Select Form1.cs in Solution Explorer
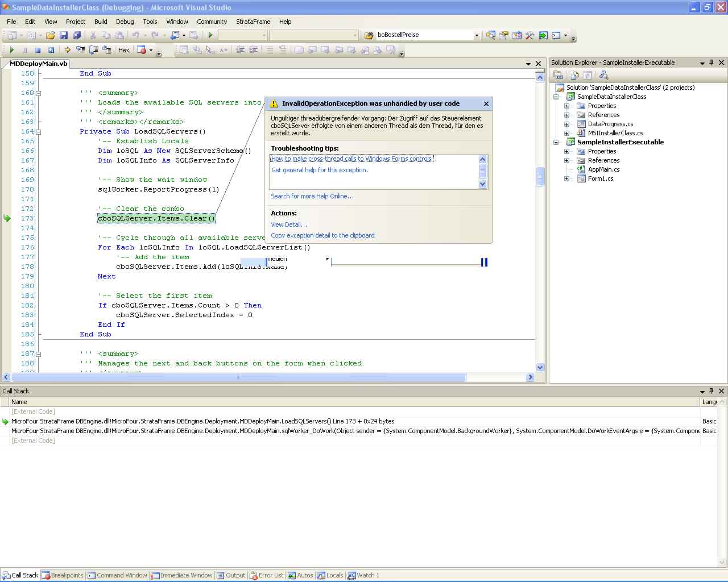The image size is (728, 582). pos(600,178)
